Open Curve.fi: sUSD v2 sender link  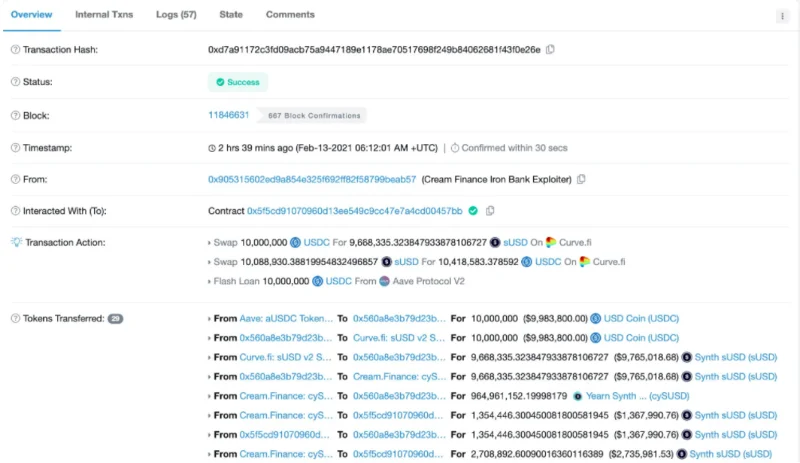pyautogui.click(x=285, y=357)
